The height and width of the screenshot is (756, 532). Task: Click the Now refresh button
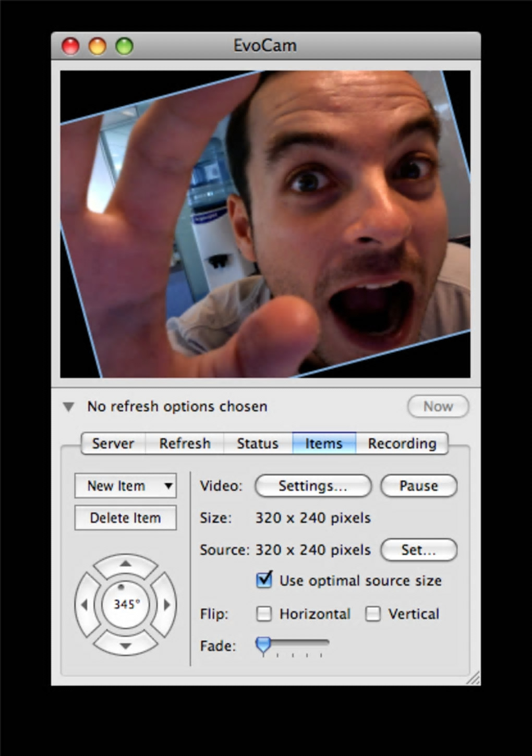[438, 407]
